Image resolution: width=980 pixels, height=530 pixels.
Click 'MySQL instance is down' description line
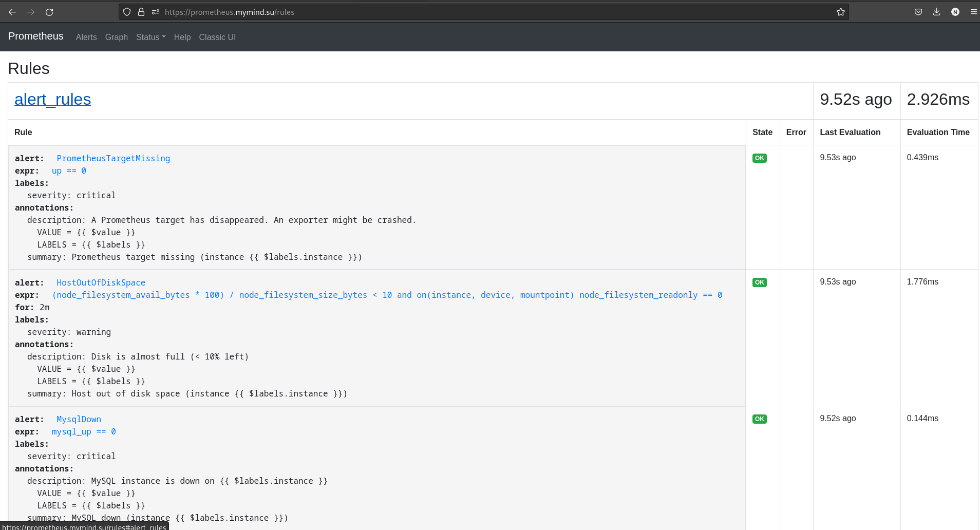coord(177,481)
